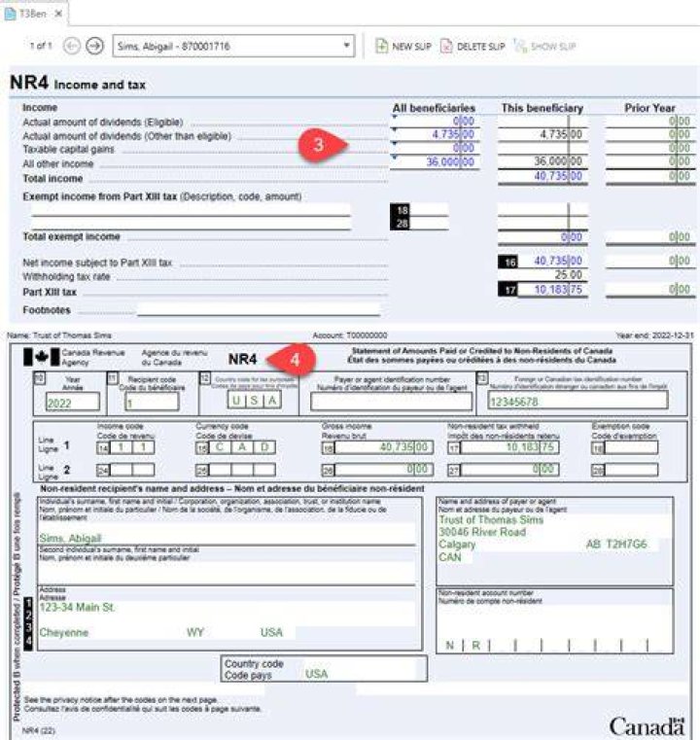Viewport: 700px width, 740px height.
Task: Go to the next slip arrow
Action: [x=95, y=47]
